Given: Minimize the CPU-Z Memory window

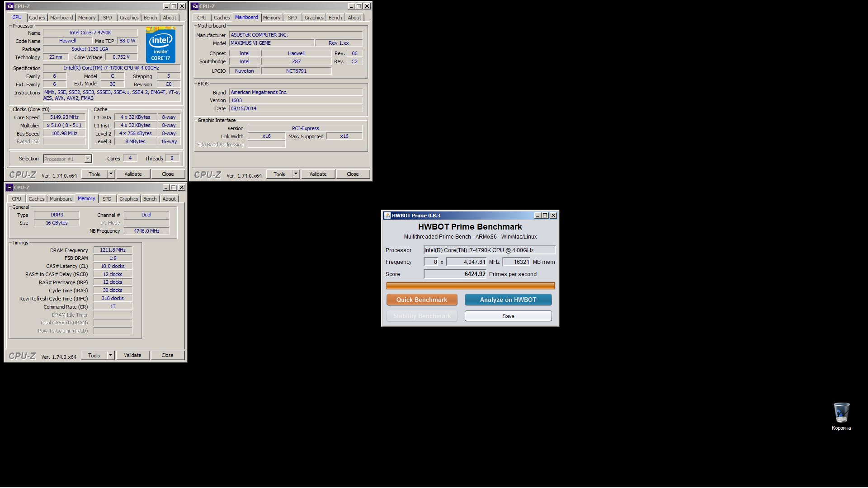Looking at the screenshot, I should (165, 188).
